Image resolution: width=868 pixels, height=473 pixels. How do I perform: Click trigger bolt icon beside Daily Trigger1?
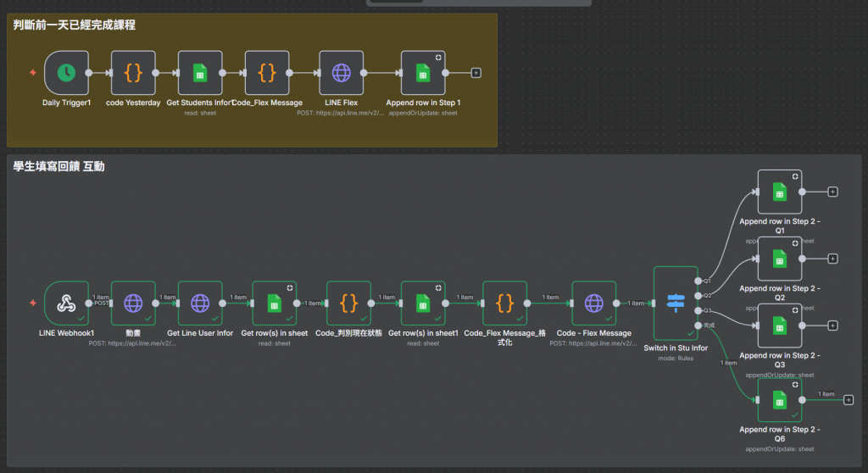33,73
